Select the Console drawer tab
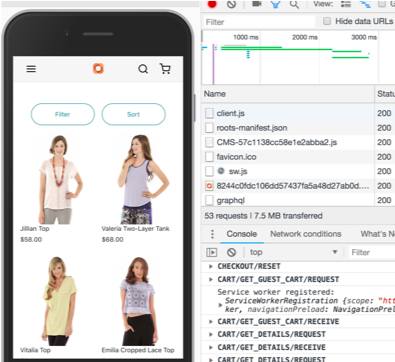The image size is (395, 362). click(242, 234)
